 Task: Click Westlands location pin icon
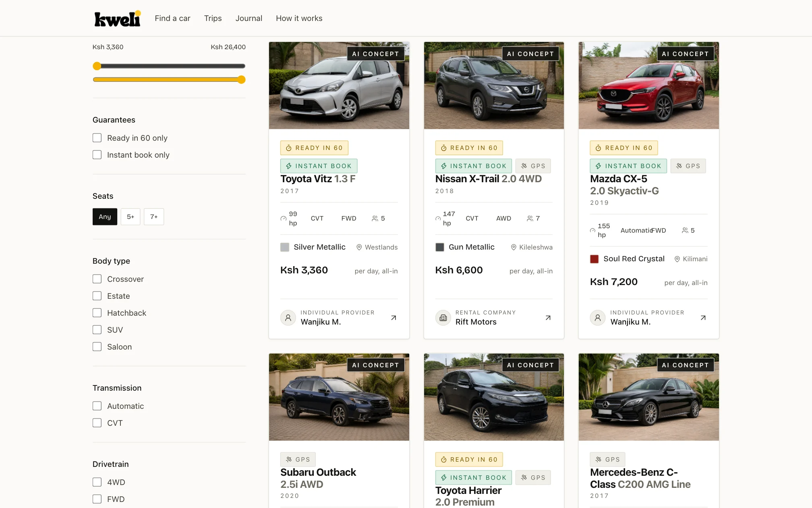pos(359,247)
